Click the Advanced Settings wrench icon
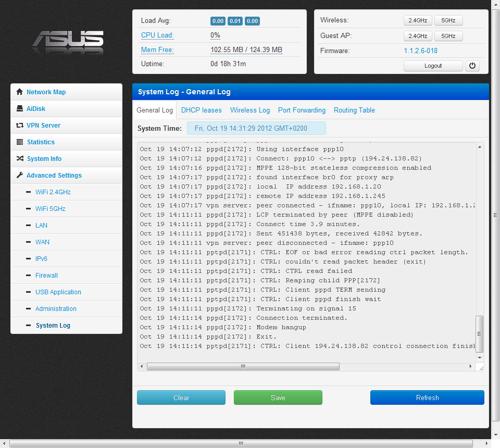The width and height of the screenshot is (500, 448). (20, 176)
